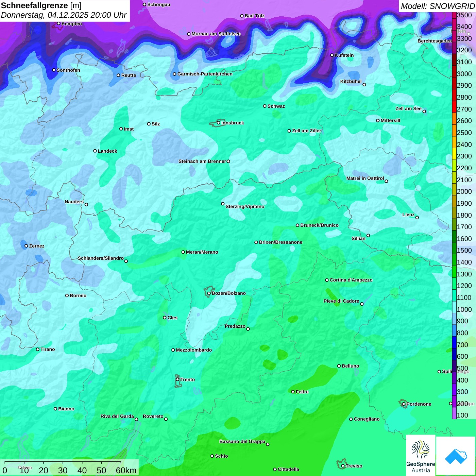Click the Belluno location dot
This screenshot has width=476, height=476.
(339, 366)
